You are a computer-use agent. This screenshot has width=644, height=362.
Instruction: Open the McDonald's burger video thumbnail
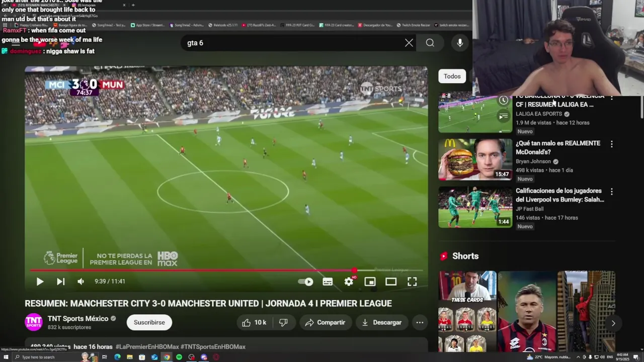click(x=475, y=159)
